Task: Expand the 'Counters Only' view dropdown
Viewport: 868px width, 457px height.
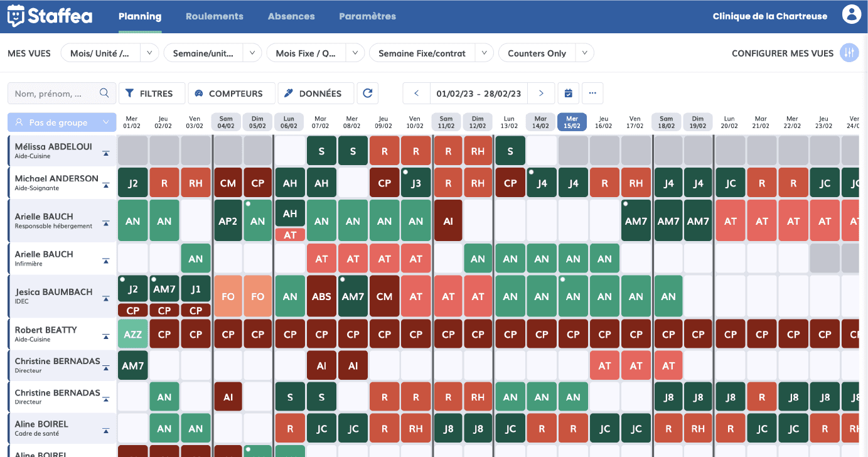Action: point(584,53)
